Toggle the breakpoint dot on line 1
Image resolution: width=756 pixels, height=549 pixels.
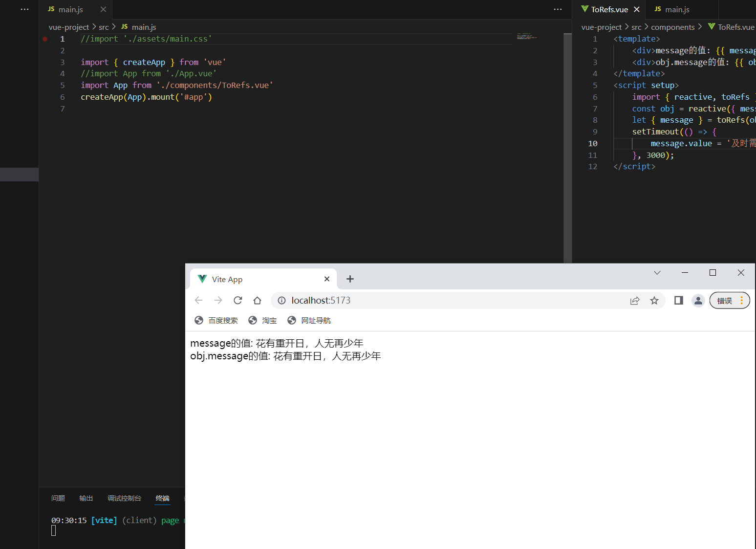pyautogui.click(x=45, y=39)
